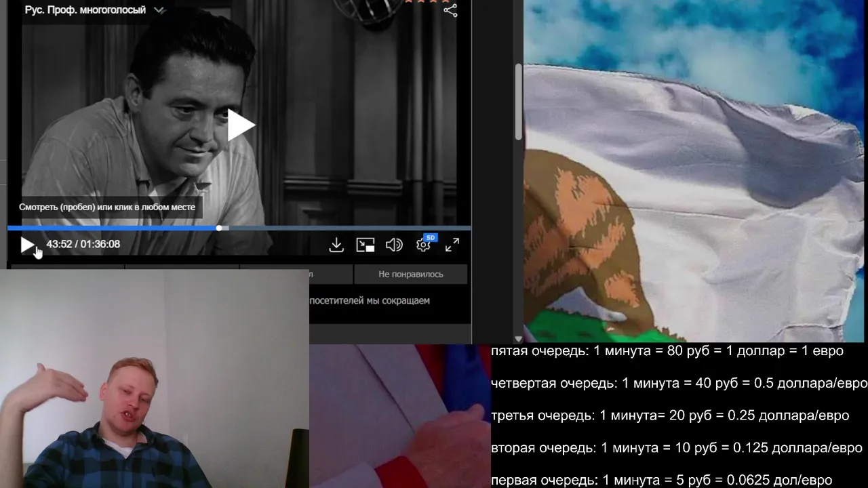
Task: Click the 'Смотреть (пробел) или клик' tooltip text
Action: pyautogui.click(x=107, y=207)
